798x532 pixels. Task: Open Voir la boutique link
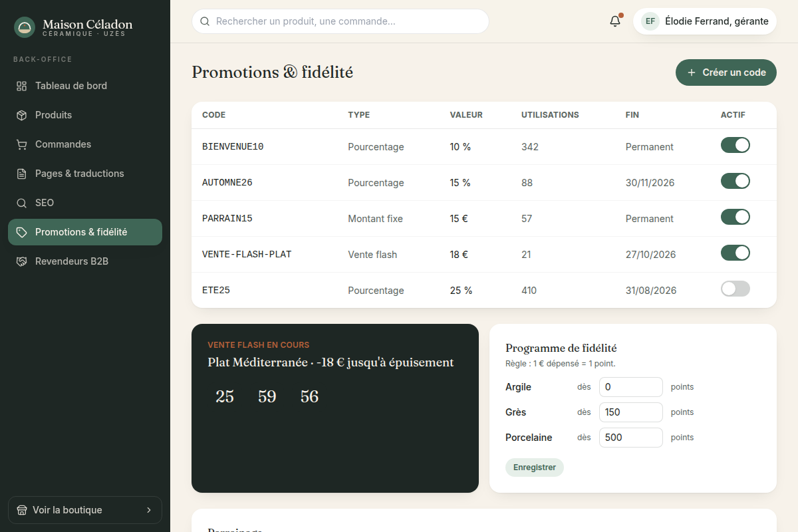point(85,510)
